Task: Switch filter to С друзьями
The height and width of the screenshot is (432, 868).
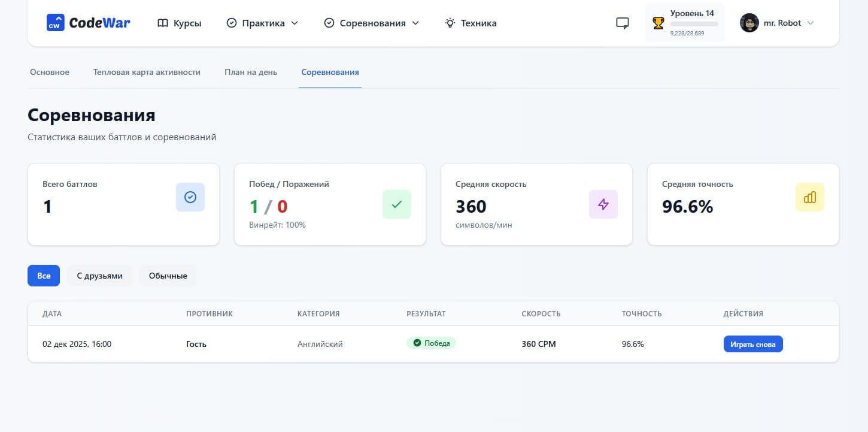Action: [99, 276]
